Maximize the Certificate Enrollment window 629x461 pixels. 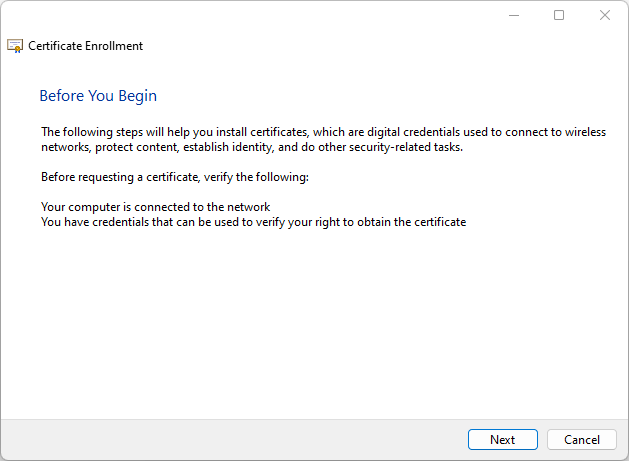pyautogui.click(x=559, y=15)
